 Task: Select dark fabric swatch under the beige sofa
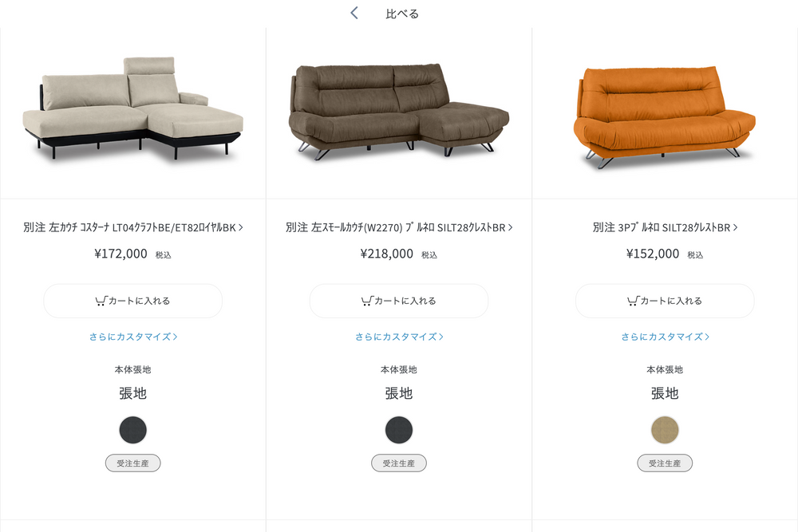132,430
